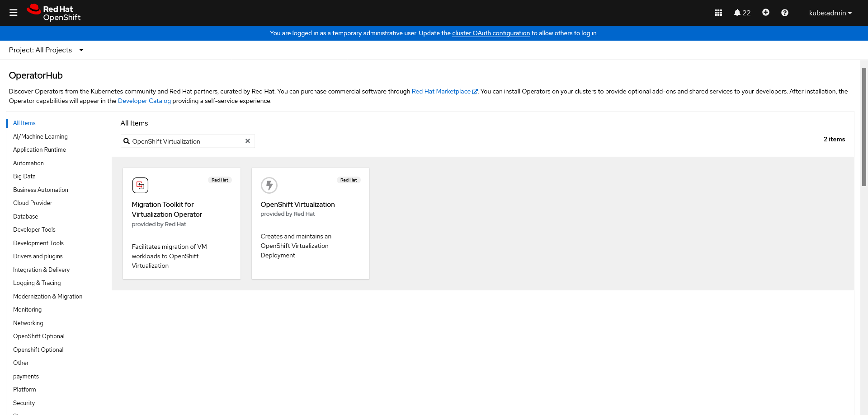Click the OpenShift Virtualization lightning bolt icon

[x=269, y=185]
